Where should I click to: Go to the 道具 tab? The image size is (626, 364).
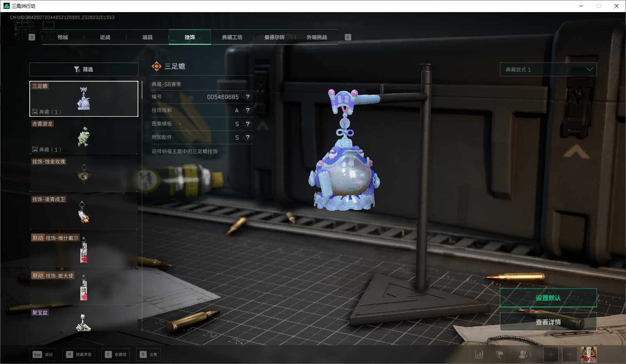pos(147,37)
